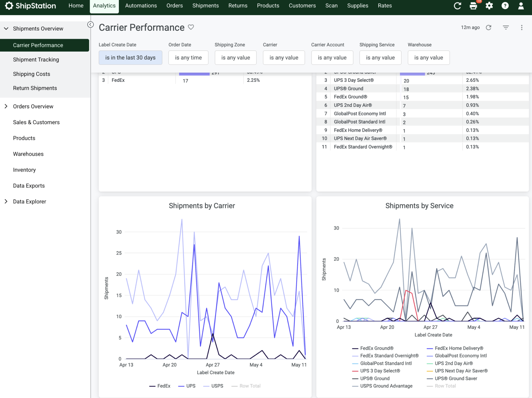
Task: Go to the Products tab in top navigation
Action: point(268,6)
